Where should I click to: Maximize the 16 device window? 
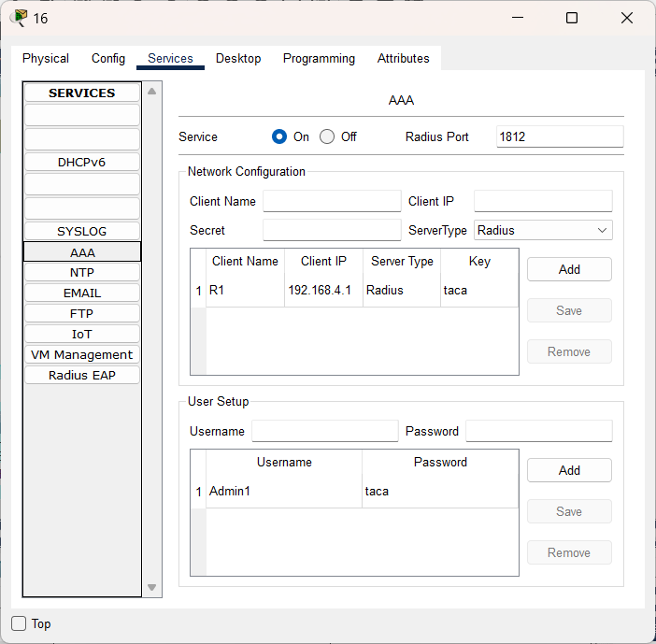click(572, 18)
